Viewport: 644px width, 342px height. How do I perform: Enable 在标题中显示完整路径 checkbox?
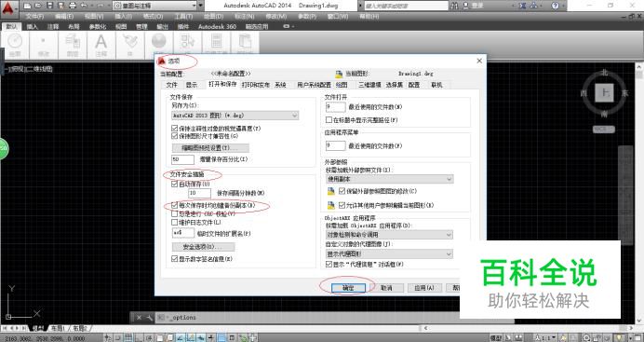coord(329,120)
